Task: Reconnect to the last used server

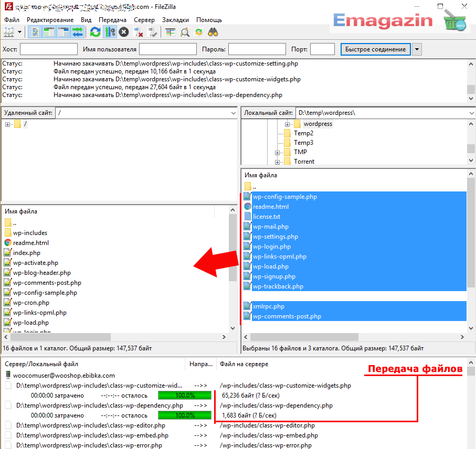Action: pyautogui.click(x=152, y=32)
